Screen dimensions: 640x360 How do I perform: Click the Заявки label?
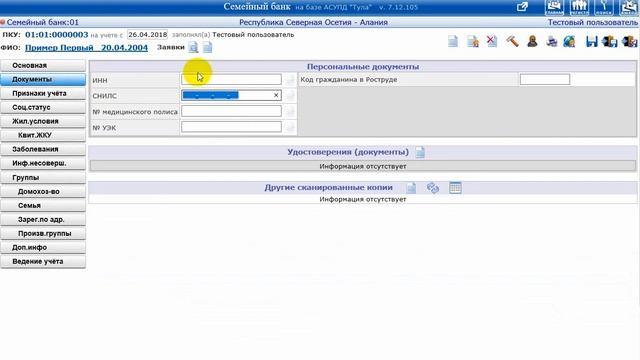(171, 47)
